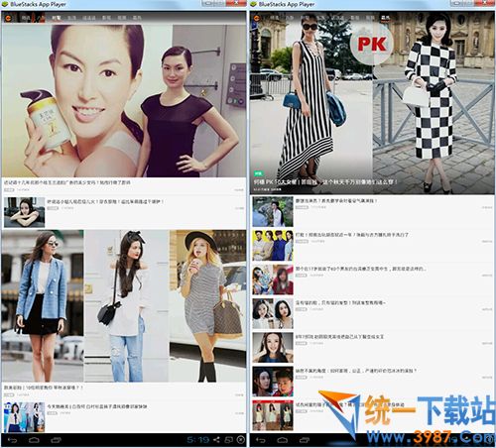Select the underlined last tab in right window
496x448 pixels.
pyautogui.click(x=385, y=18)
